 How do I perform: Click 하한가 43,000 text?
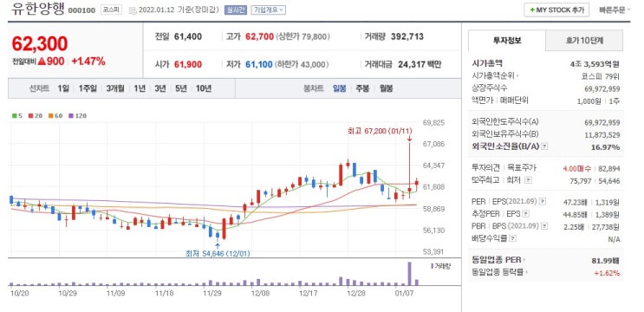click(x=302, y=64)
